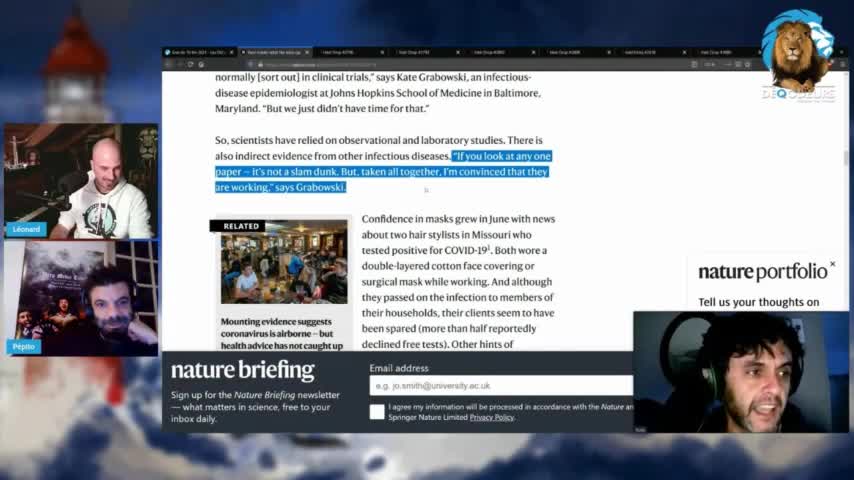Select the active Nature article tab

coord(275,52)
